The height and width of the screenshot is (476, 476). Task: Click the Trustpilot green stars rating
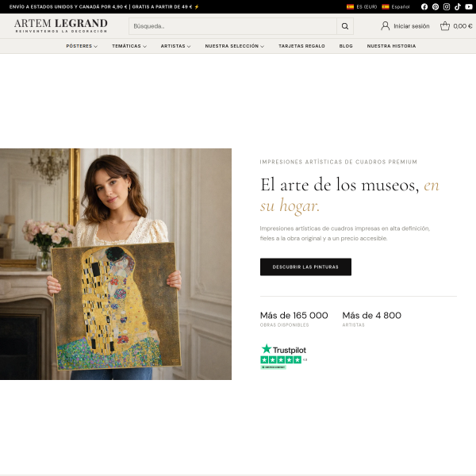(x=281, y=360)
